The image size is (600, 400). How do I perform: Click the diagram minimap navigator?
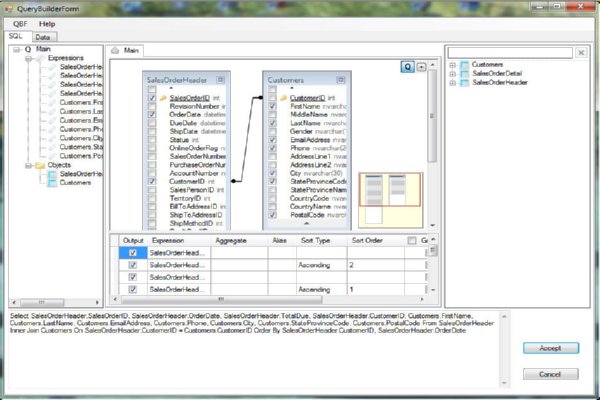[x=391, y=200]
